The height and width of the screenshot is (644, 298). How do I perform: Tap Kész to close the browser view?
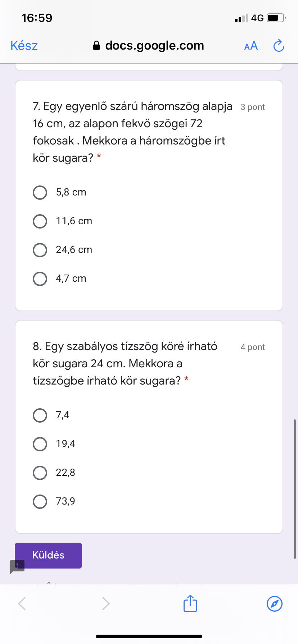click(x=24, y=46)
